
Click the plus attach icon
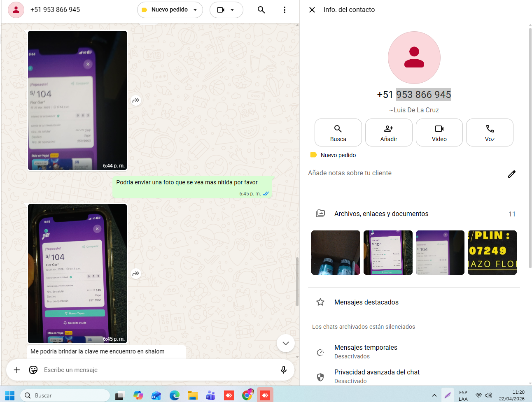(x=17, y=370)
